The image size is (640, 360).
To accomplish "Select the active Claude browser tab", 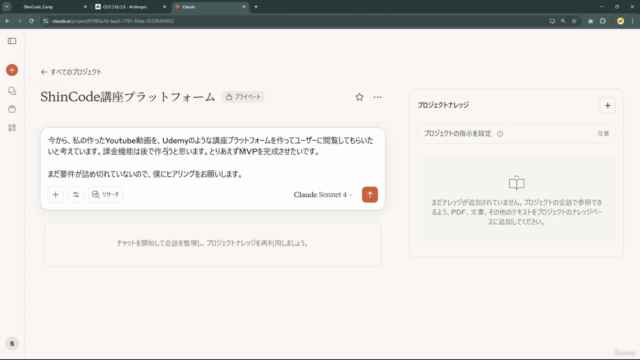I will [210, 7].
